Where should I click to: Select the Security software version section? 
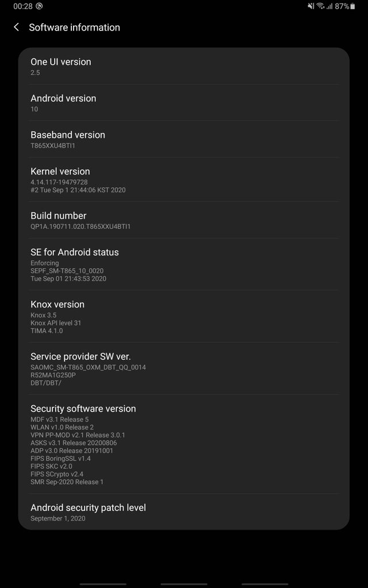[184, 445]
